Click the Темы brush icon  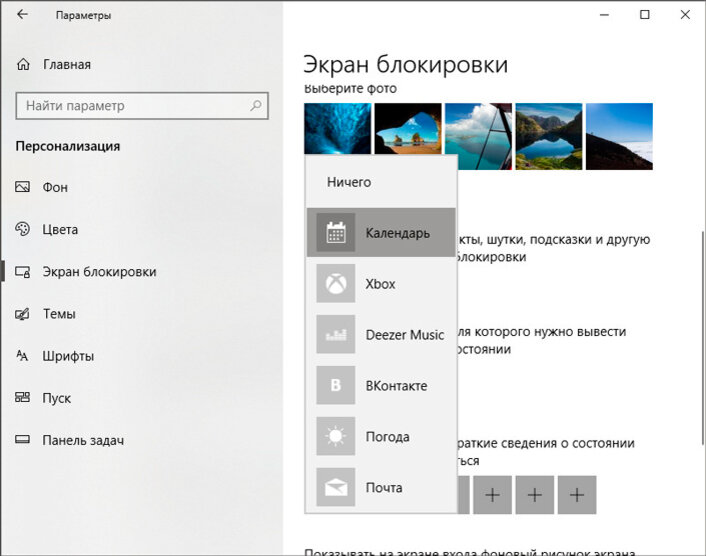point(23,313)
